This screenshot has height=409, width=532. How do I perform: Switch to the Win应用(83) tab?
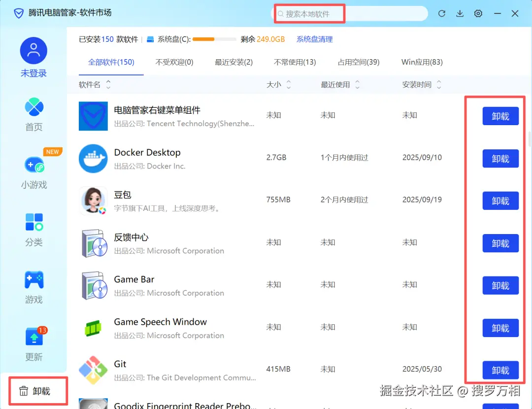point(422,62)
